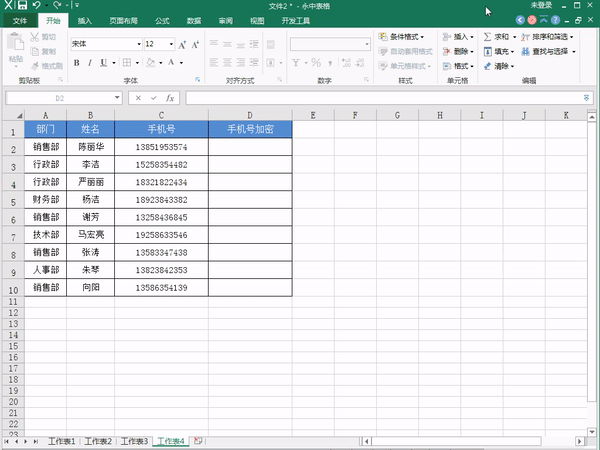Click the vertical scrollbar down arrow
600x450 pixels.
(592, 431)
